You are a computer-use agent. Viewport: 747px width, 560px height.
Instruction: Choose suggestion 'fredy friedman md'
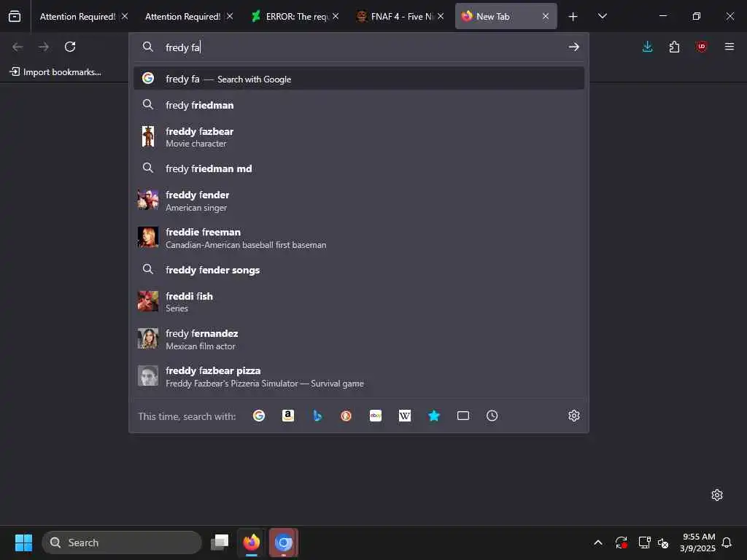pyautogui.click(x=359, y=168)
